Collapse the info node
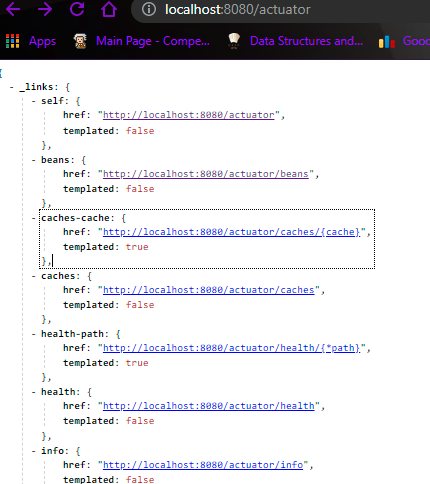 34,451
